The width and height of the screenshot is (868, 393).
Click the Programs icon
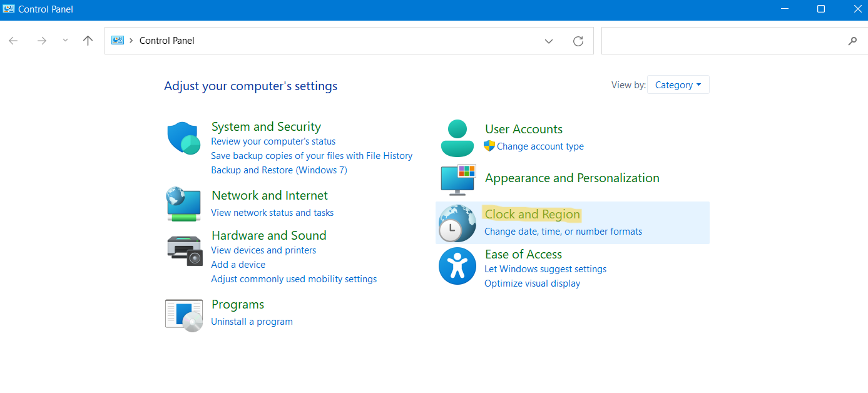point(183,315)
